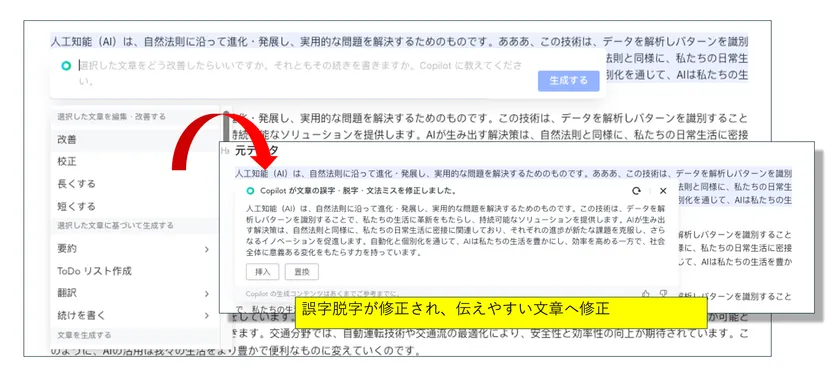Click the menu panel vertical scrollbar
Viewport: 840px width, 386px height.
tap(226, 120)
